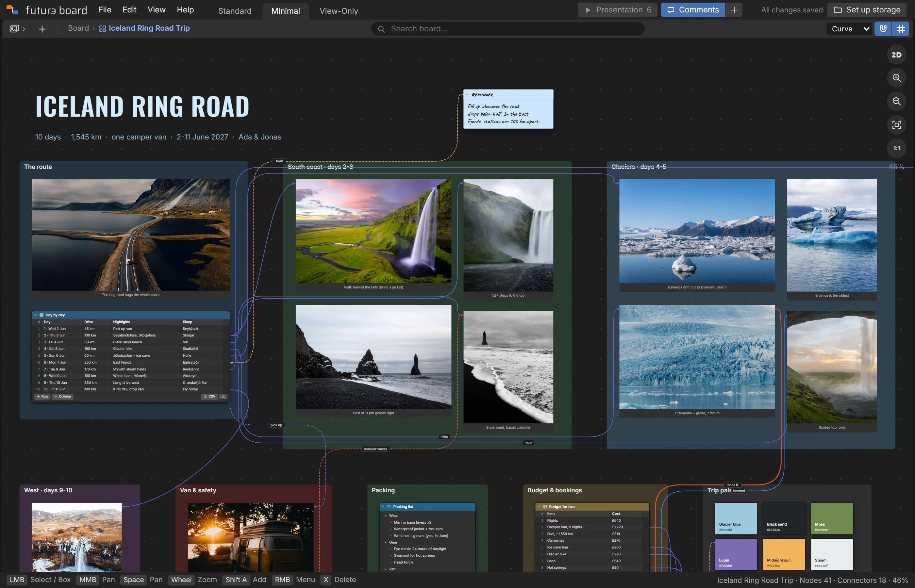915x588 pixels.
Task: Open the boards panel image icon
Action: pyautogui.click(x=14, y=29)
